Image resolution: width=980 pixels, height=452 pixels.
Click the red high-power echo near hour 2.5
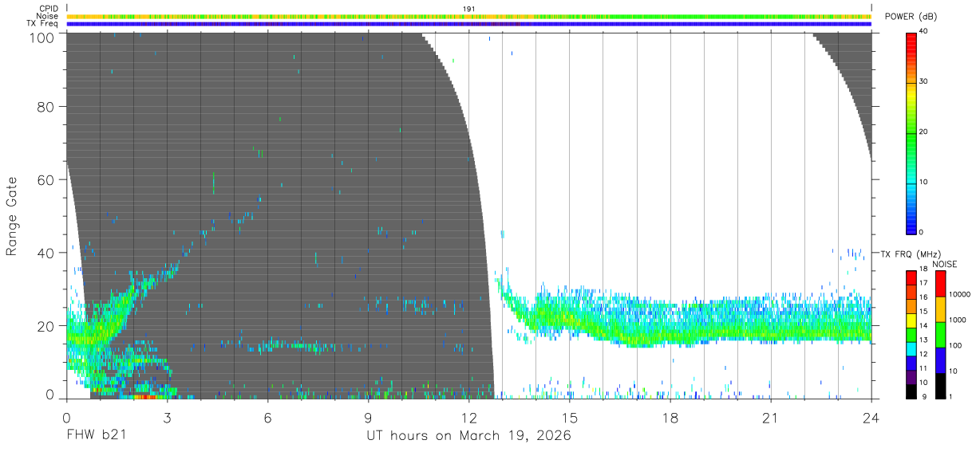click(144, 395)
